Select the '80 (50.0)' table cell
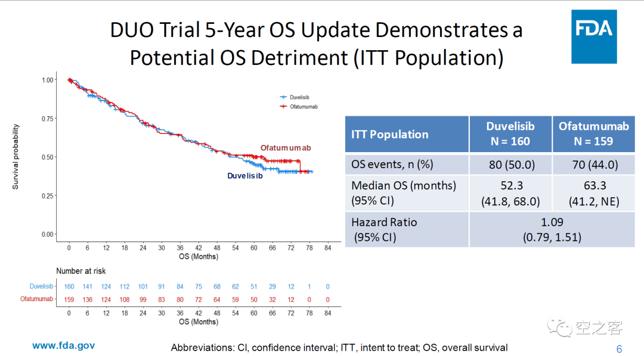This screenshot has height=356, width=644. 512,165
